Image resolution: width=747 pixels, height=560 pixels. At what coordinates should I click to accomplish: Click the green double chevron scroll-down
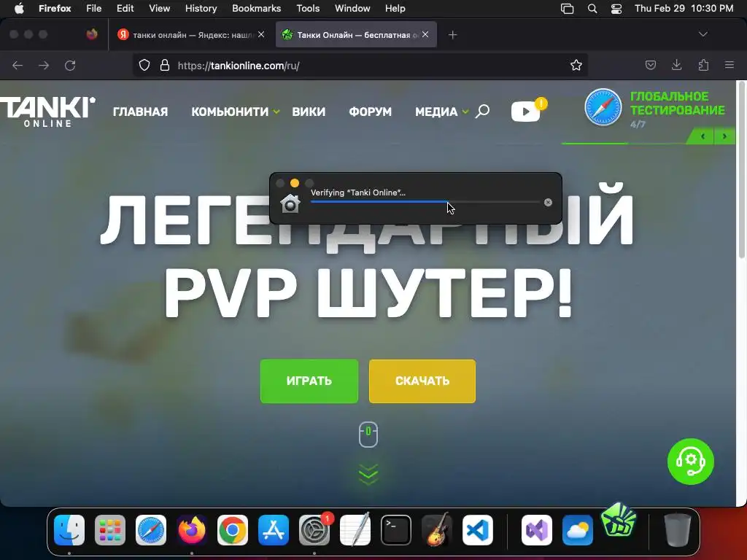tap(368, 474)
